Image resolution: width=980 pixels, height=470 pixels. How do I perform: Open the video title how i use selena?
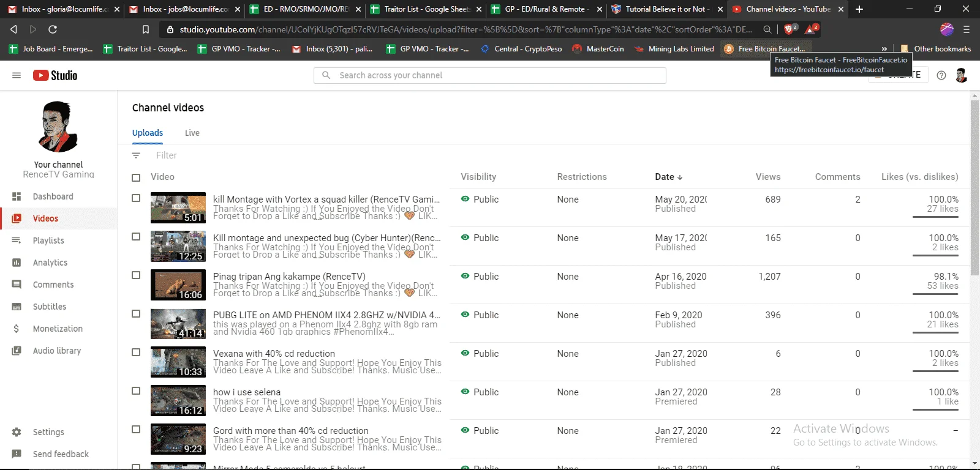247,392
